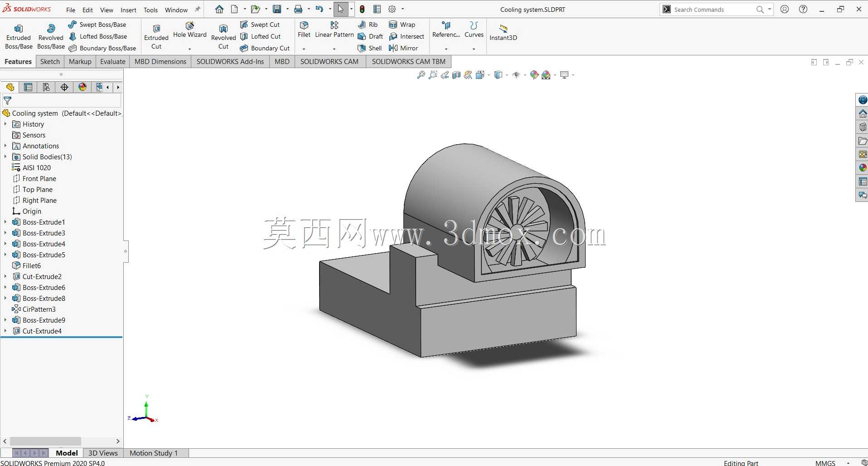Switch to the Sketch tab
This screenshot has width=868, height=466.
(x=50, y=62)
